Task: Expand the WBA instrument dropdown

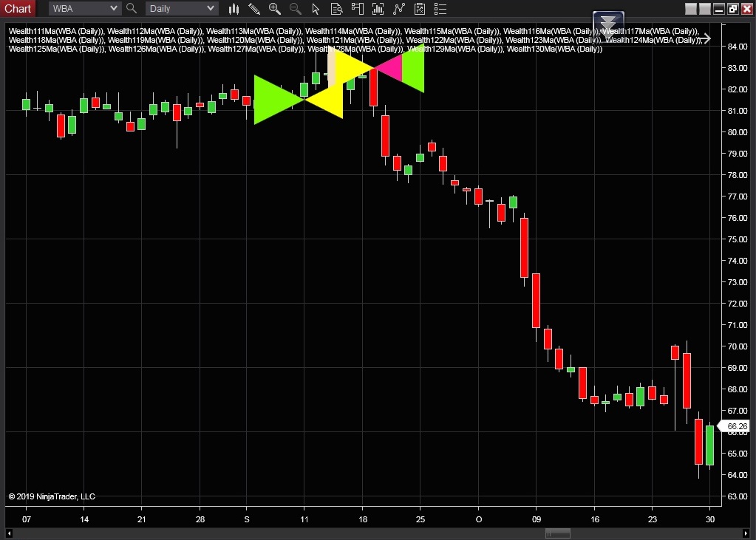Action: (113, 9)
